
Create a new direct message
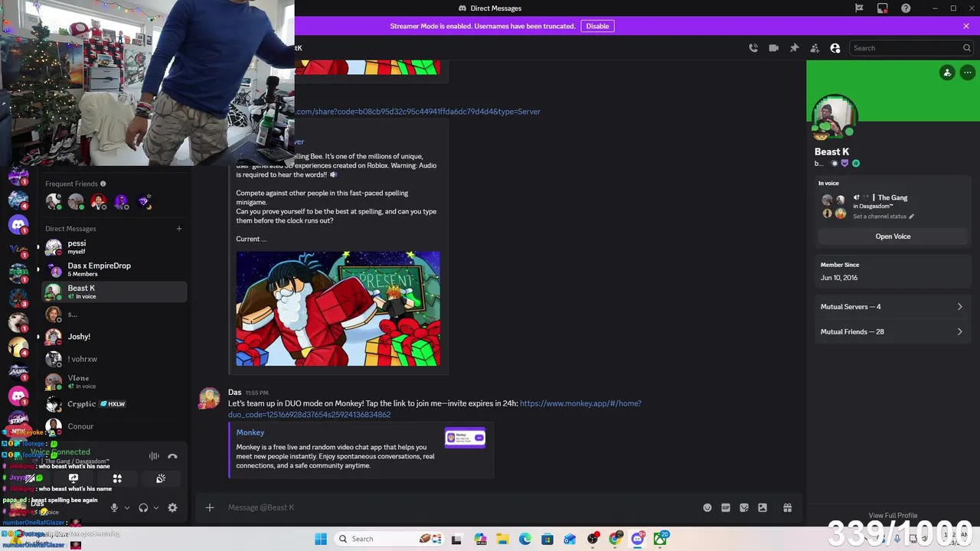click(179, 228)
